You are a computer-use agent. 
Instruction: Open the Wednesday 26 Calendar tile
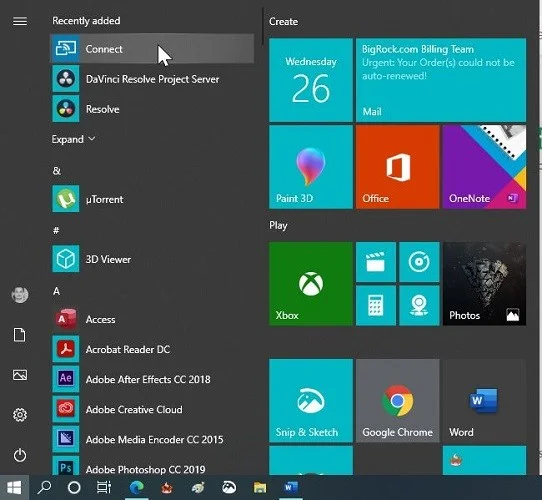311,80
